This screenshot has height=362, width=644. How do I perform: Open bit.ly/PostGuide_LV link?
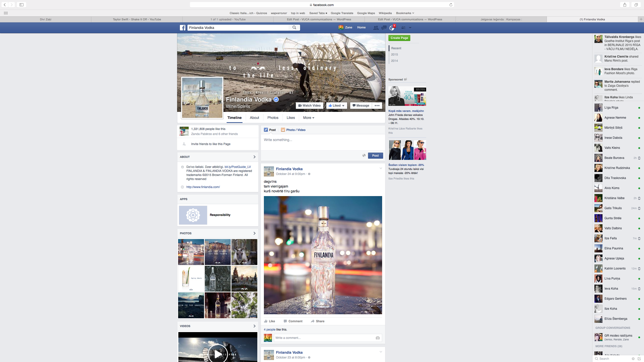pyautogui.click(x=238, y=167)
